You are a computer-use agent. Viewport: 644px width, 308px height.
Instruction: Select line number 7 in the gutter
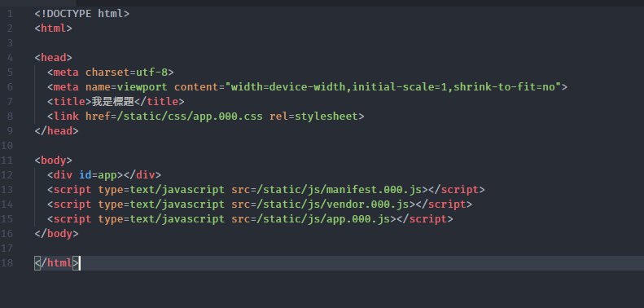click(10, 102)
